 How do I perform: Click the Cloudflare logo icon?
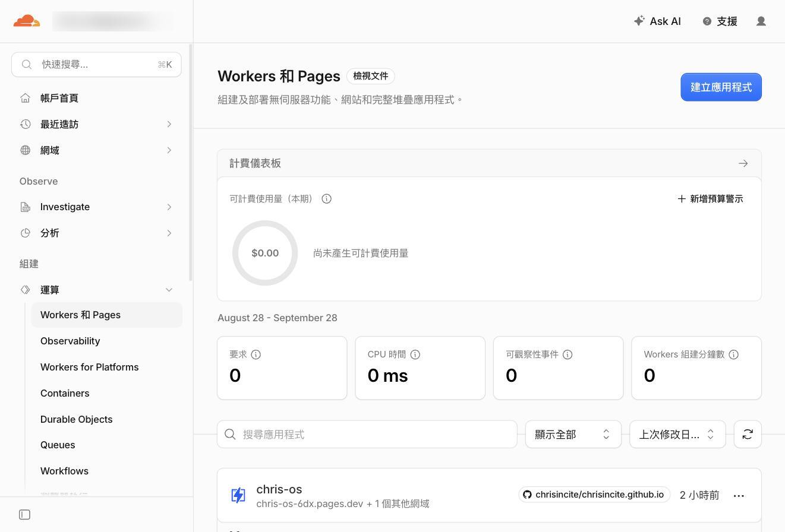(x=27, y=21)
